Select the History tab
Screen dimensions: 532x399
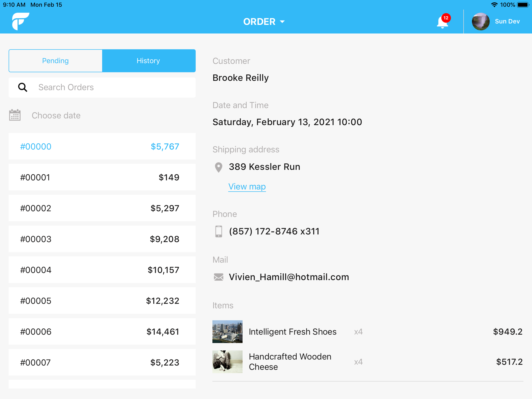click(x=148, y=61)
